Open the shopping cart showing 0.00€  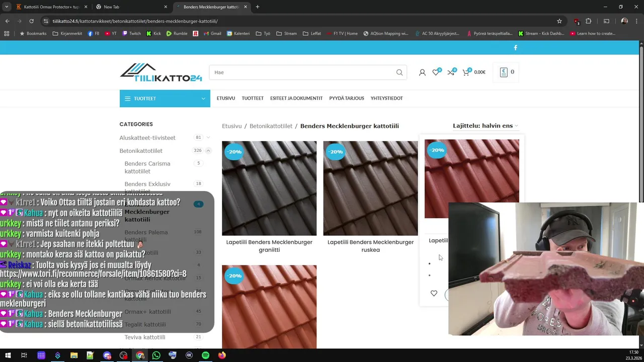click(474, 72)
